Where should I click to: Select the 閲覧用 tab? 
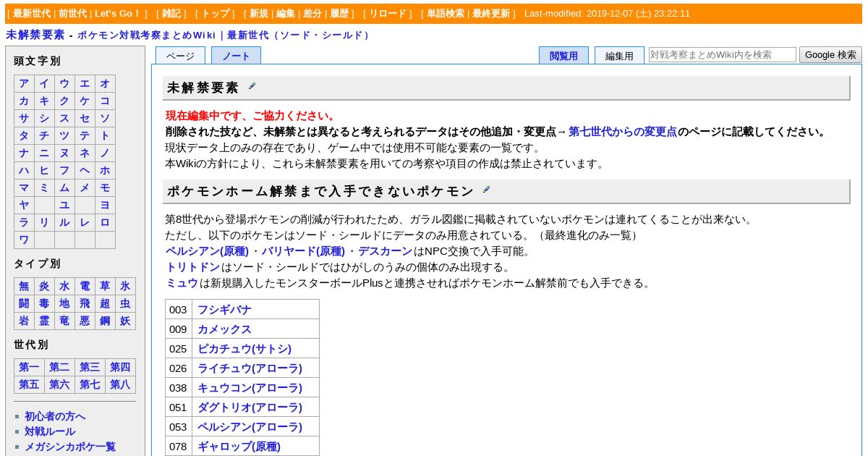(x=563, y=56)
